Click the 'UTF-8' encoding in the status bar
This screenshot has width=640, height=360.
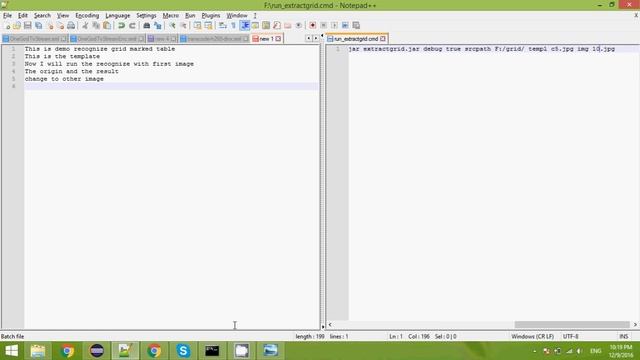tap(571, 336)
